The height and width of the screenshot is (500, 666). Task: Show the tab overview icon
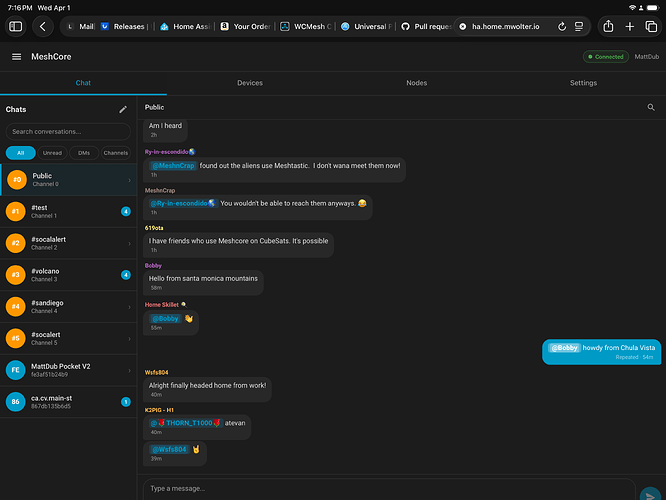651,26
